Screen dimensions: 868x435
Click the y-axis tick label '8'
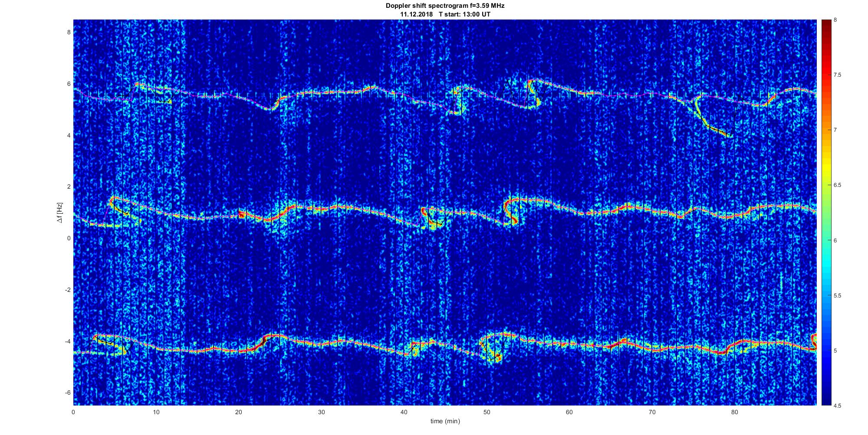(x=69, y=32)
